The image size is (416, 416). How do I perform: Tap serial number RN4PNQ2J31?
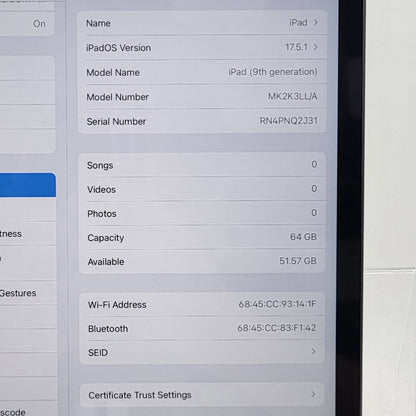pos(289,121)
